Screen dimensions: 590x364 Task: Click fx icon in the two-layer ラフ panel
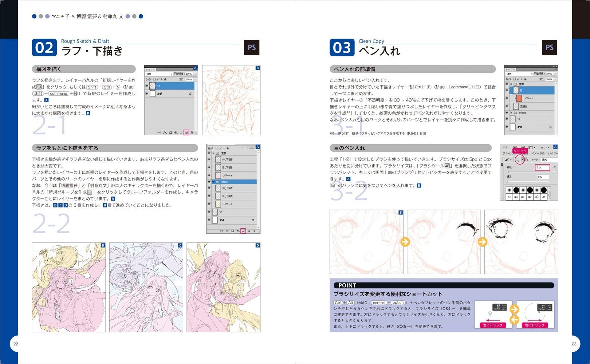point(165,132)
